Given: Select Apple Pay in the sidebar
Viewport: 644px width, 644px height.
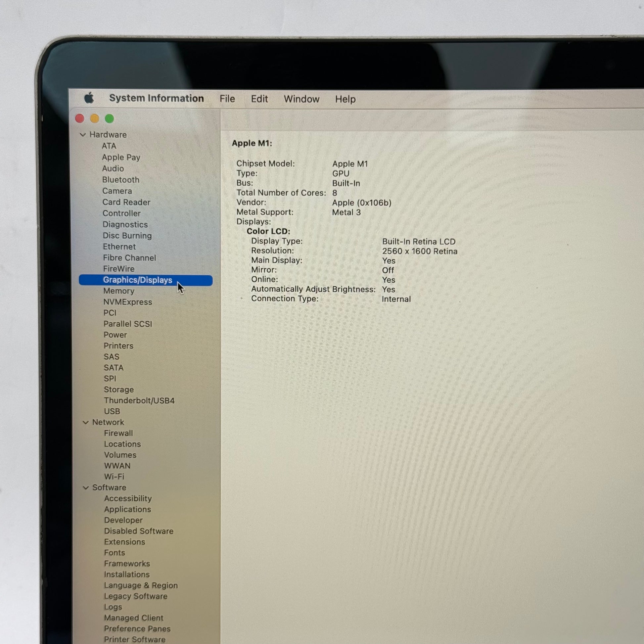Looking at the screenshot, I should click(x=121, y=157).
